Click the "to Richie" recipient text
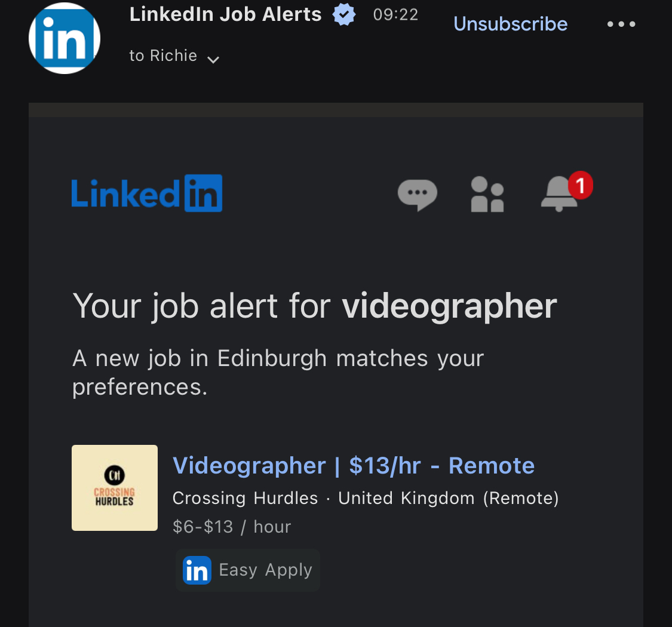Screen dimensions: 672x627 163,56
